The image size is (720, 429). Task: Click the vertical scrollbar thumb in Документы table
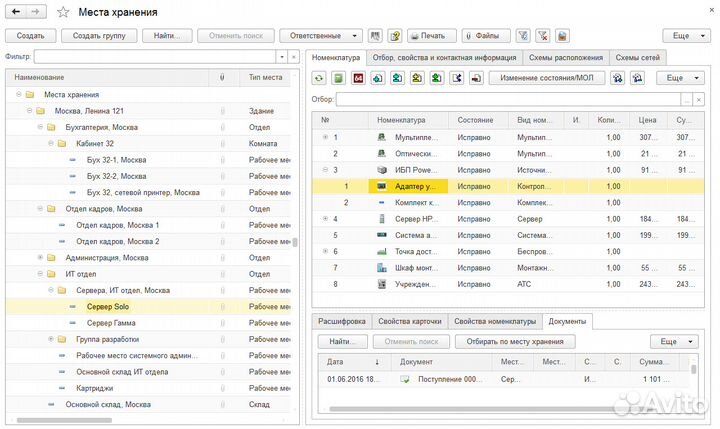click(x=693, y=369)
